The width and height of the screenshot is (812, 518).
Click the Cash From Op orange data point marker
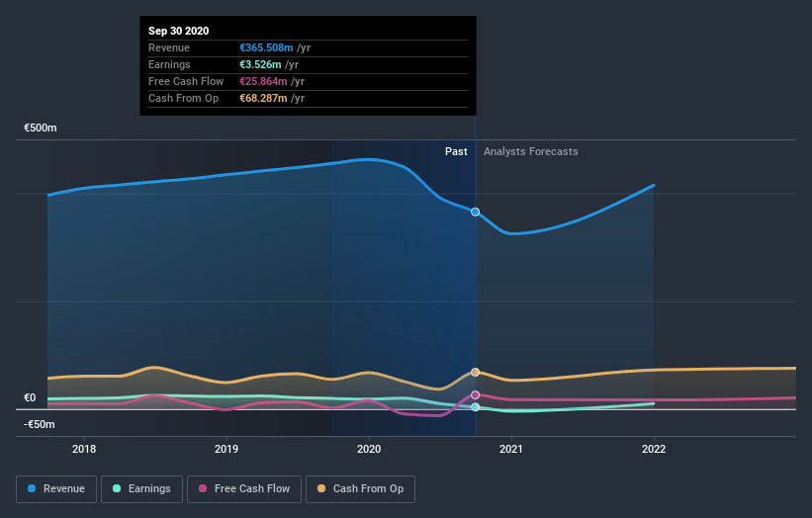tap(475, 372)
